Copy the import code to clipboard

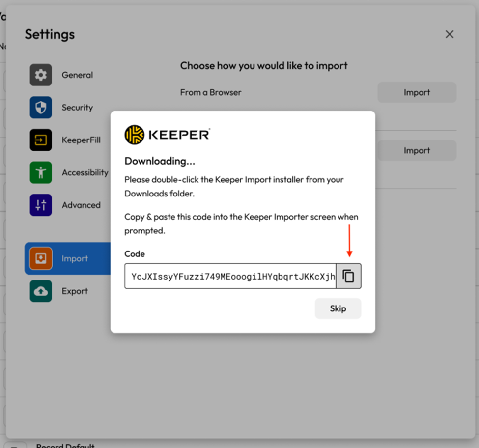[x=348, y=276]
